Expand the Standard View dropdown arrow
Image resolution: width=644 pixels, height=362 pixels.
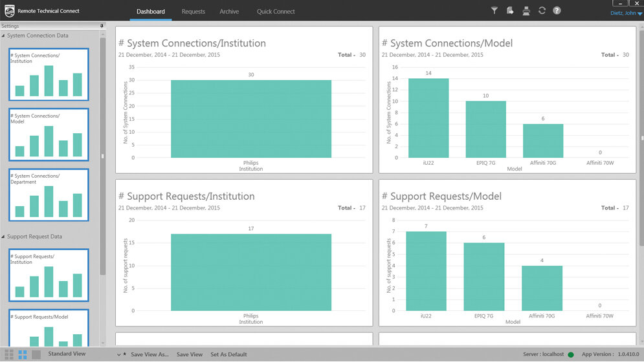tap(118, 354)
